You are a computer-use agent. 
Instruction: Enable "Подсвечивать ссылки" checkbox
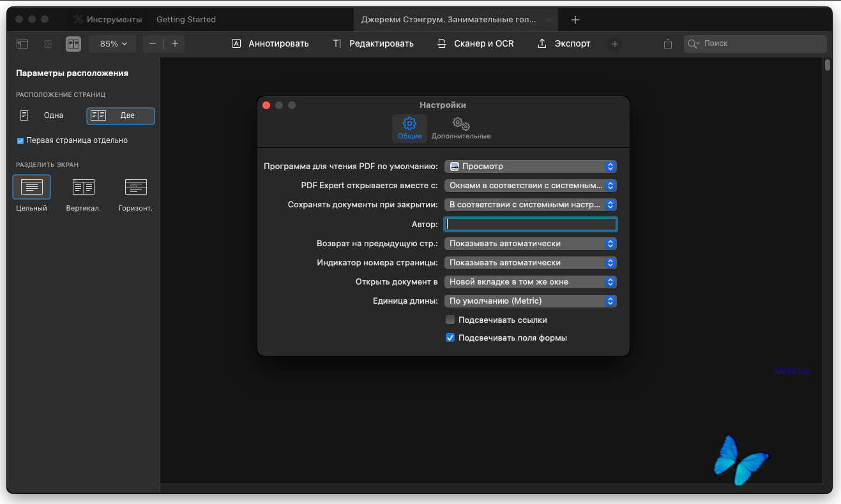tap(450, 320)
